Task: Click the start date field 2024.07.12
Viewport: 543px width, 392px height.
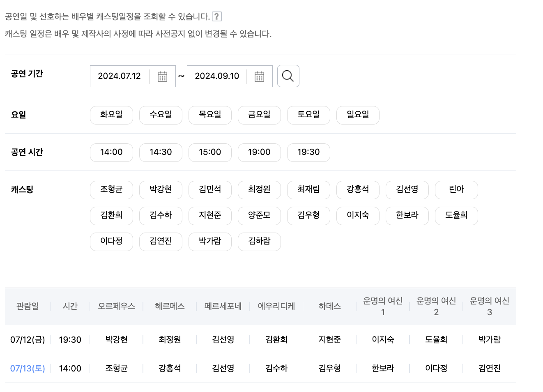Action: (x=120, y=76)
